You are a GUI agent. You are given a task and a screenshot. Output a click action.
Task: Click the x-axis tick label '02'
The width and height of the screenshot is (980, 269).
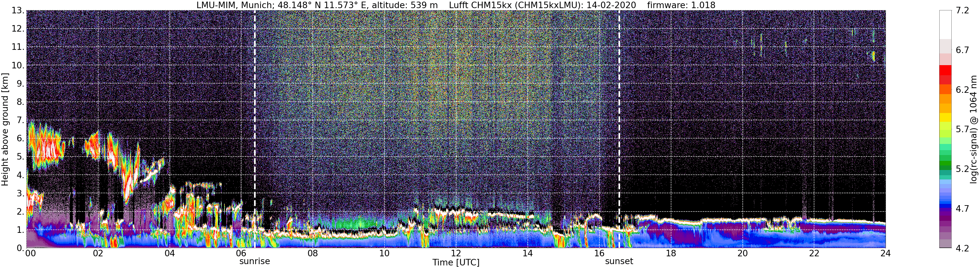point(98,253)
